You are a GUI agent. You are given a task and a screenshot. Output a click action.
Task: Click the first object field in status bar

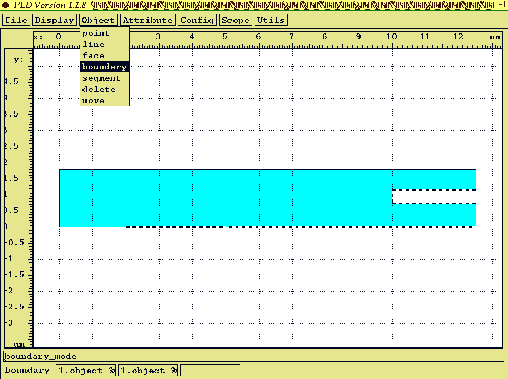pyautogui.click(x=86, y=370)
